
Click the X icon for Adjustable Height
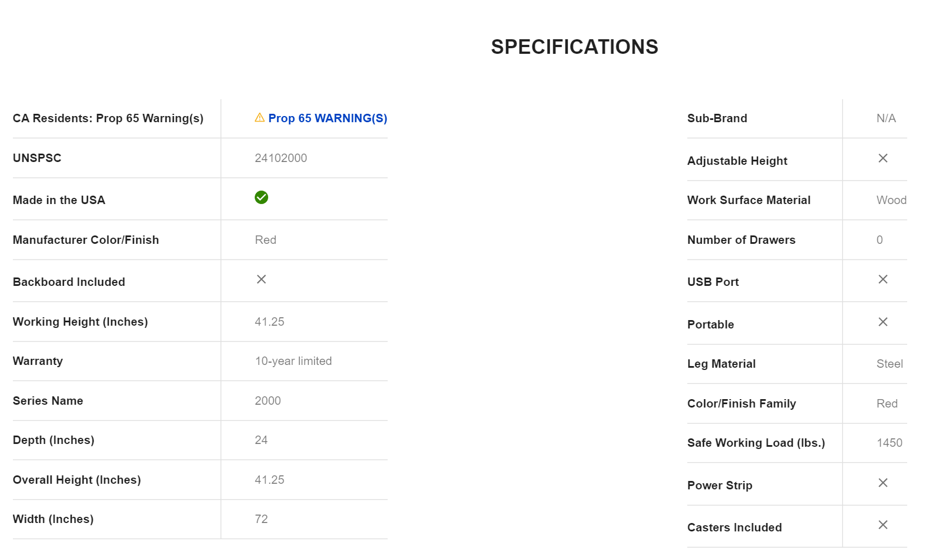pyautogui.click(x=883, y=158)
